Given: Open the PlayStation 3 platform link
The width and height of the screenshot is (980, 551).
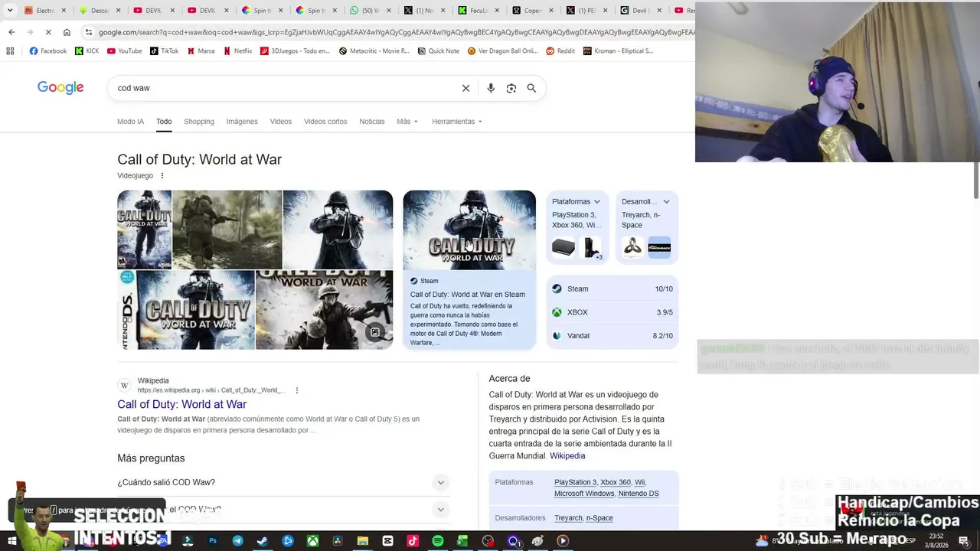Looking at the screenshot, I should point(575,483).
